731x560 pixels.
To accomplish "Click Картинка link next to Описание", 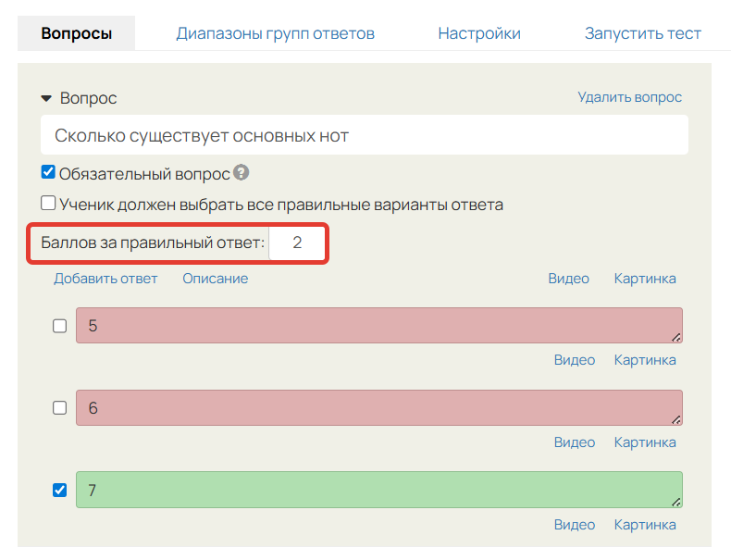I will [x=645, y=279].
